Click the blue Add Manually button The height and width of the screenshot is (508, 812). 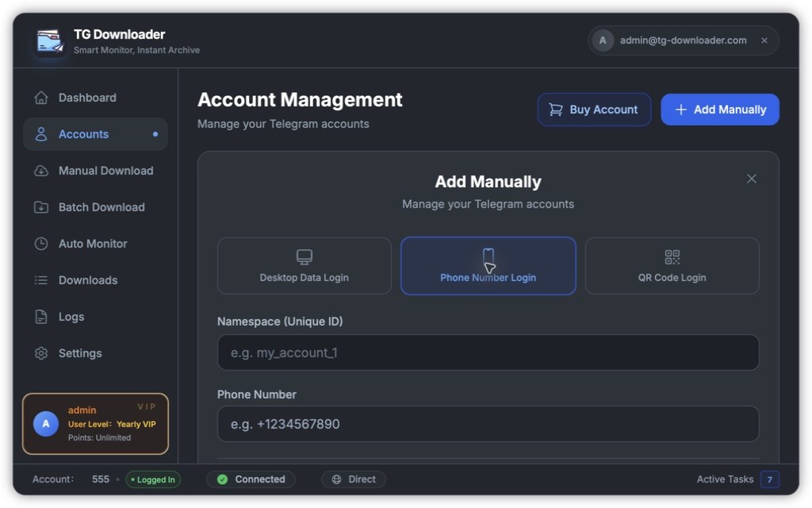pos(720,110)
